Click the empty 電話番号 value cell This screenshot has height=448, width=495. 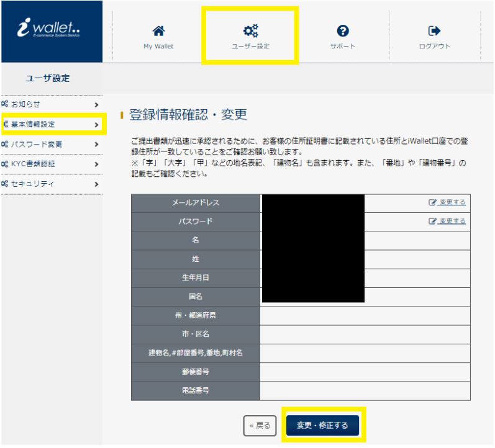click(x=365, y=391)
